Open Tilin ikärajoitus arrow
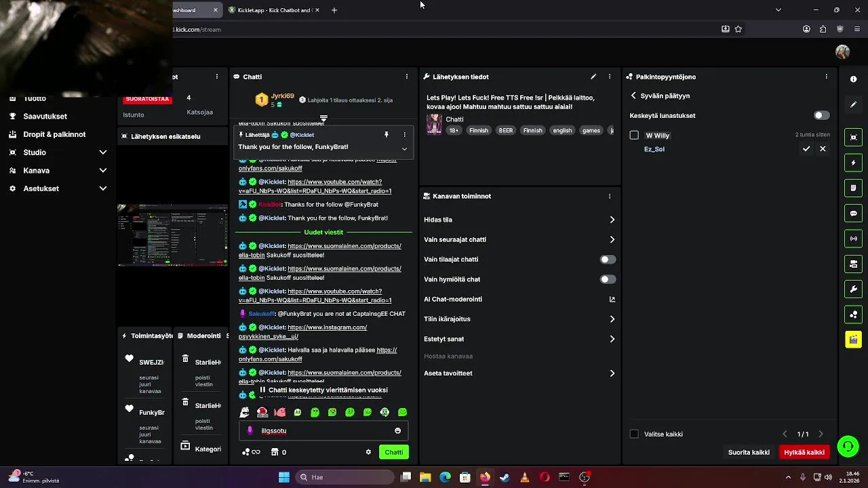Viewport: 868px width, 488px height. (612, 319)
